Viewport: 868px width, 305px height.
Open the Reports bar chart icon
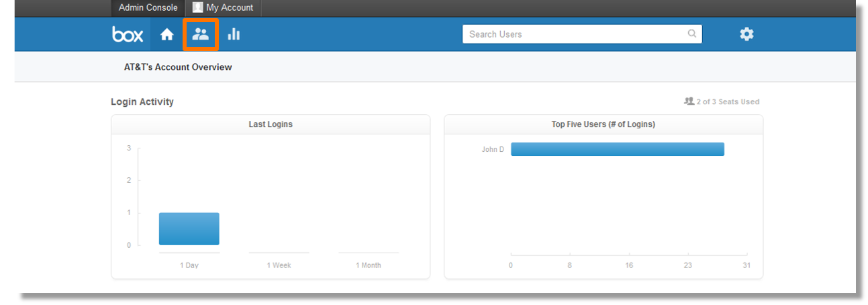pyautogui.click(x=234, y=34)
